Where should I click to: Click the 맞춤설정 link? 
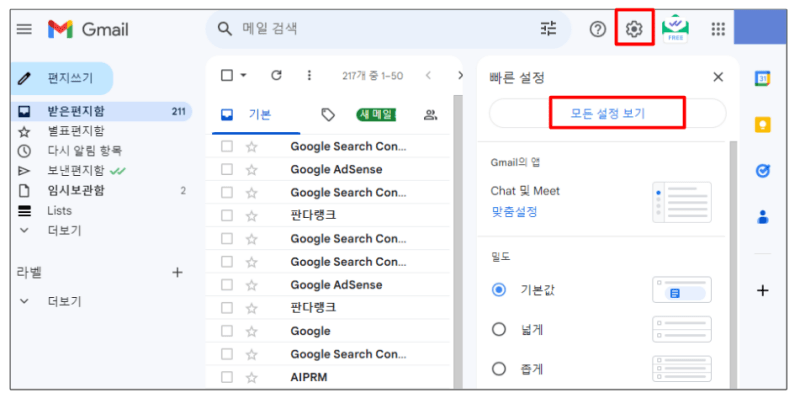point(514,212)
